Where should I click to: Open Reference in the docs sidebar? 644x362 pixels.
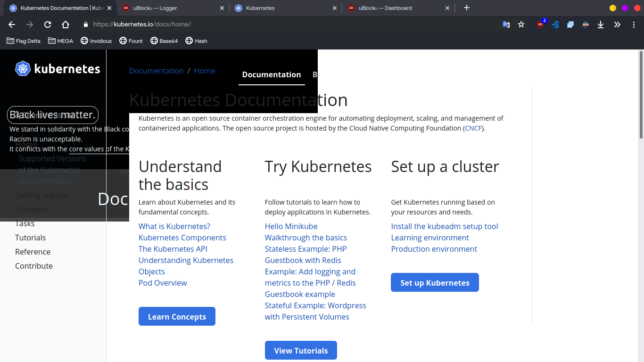coord(33,252)
